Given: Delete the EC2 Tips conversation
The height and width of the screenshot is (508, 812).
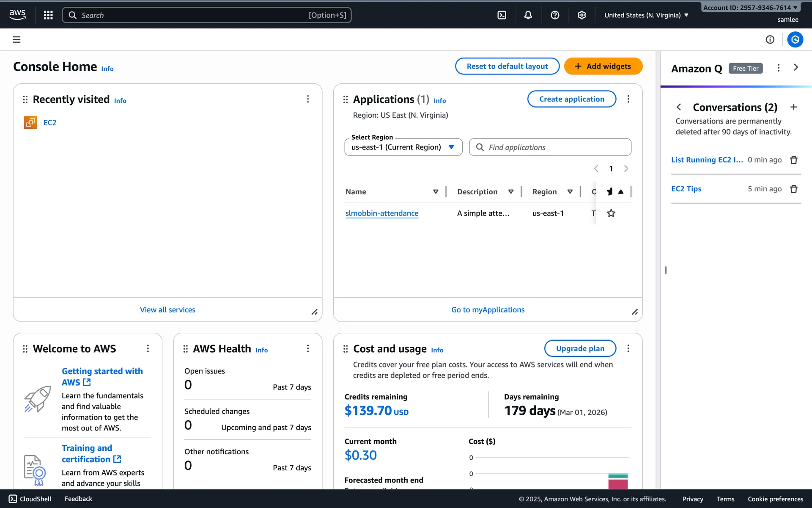Looking at the screenshot, I should pyautogui.click(x=794, y=189).
